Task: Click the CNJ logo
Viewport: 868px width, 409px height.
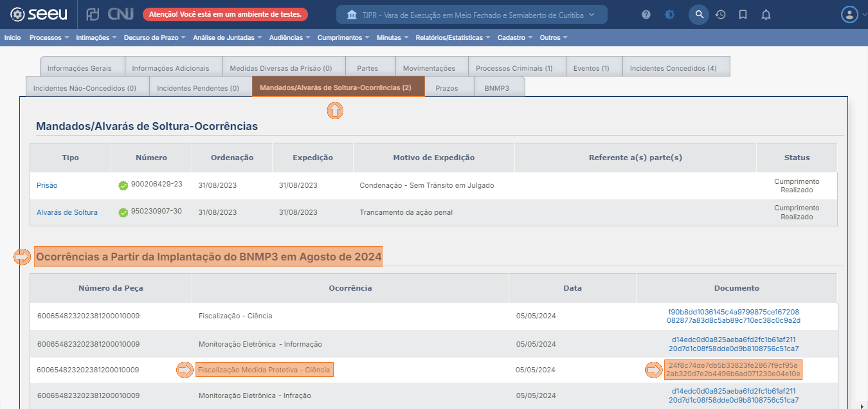Action: [x=120, y=14]
